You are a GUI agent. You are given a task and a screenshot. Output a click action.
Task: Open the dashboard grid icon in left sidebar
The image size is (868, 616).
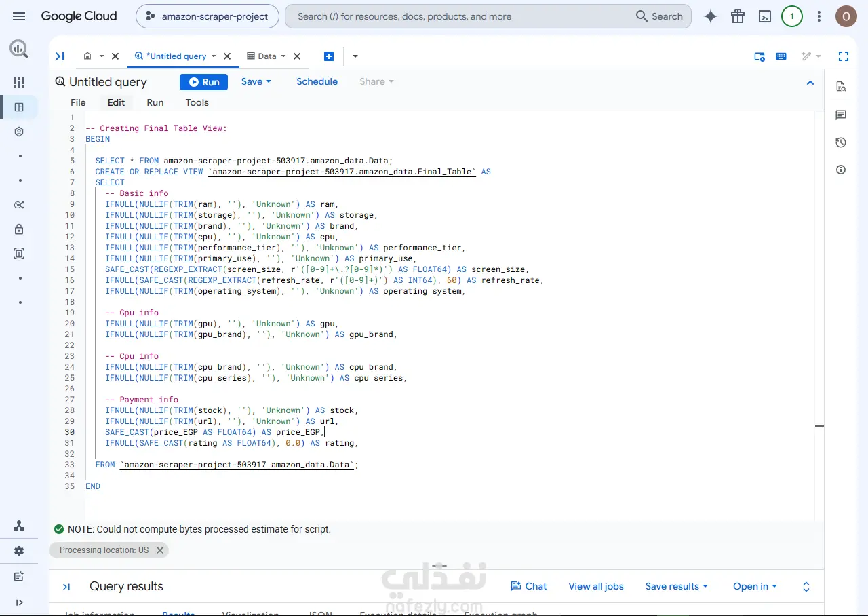point(19,83)
